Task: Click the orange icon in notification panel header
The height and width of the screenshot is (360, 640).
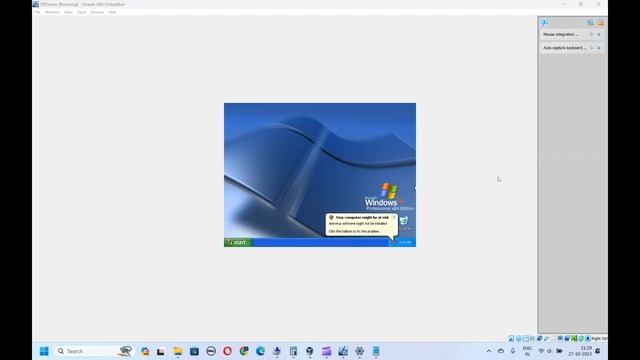Action: pos(600,22)
